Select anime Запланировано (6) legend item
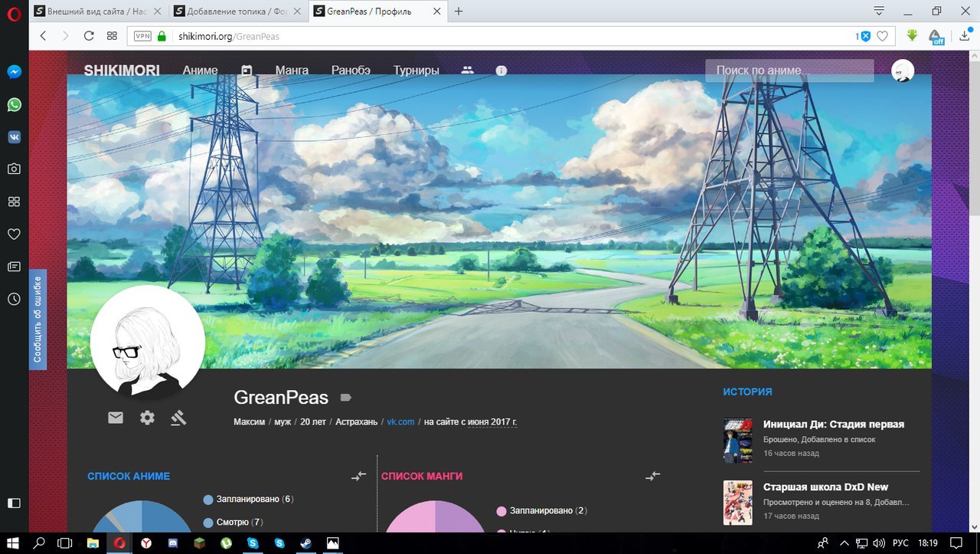 [x=249, y=499]
